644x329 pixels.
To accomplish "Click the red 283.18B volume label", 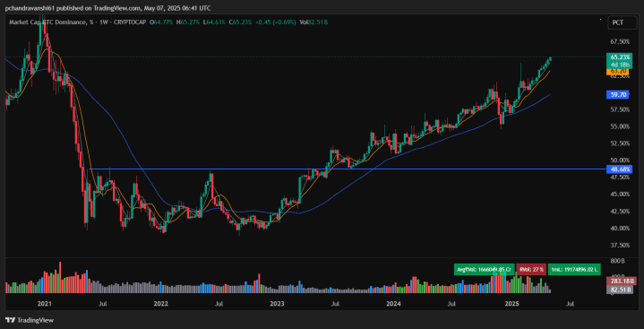I will (x=622, y=281).
